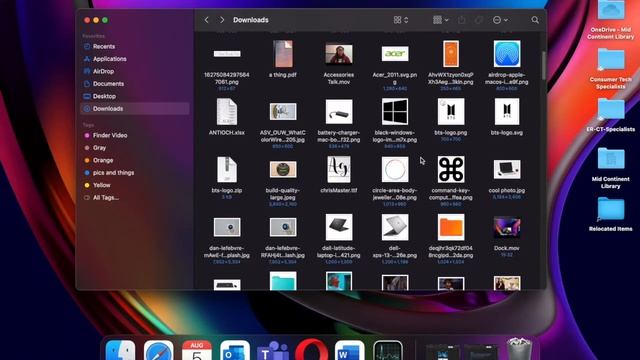Select the ANTIOCH.xlsx spreadsheet
The height and width of the screenshot is (360, 640).
tap(227, 111)
